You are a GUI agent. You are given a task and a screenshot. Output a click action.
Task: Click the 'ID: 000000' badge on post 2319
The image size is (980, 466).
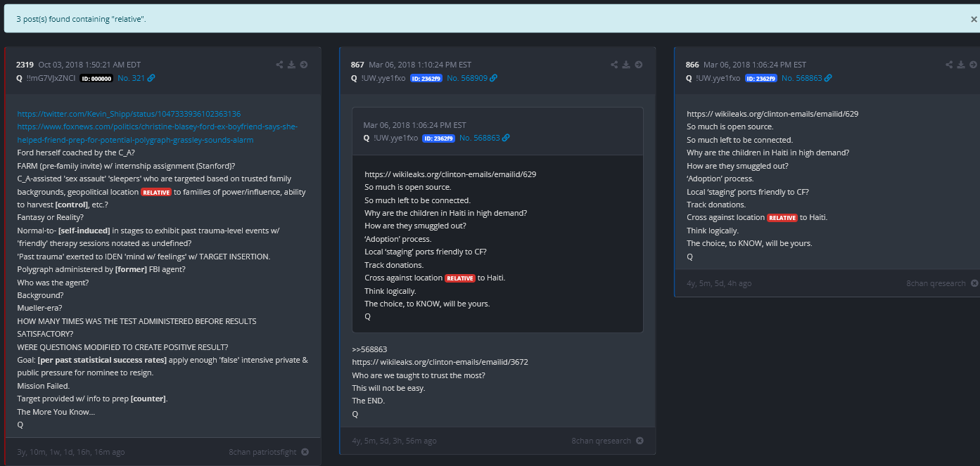click(96, 79)
